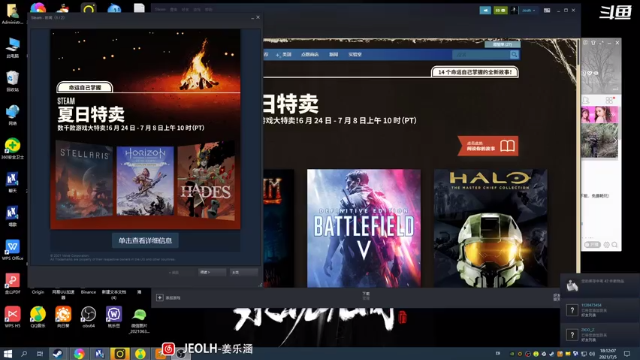Open the 新闻 tab in store navigation
Image resolution: width=640 pixels, height=360 pixels.
(x=333, y=54)
